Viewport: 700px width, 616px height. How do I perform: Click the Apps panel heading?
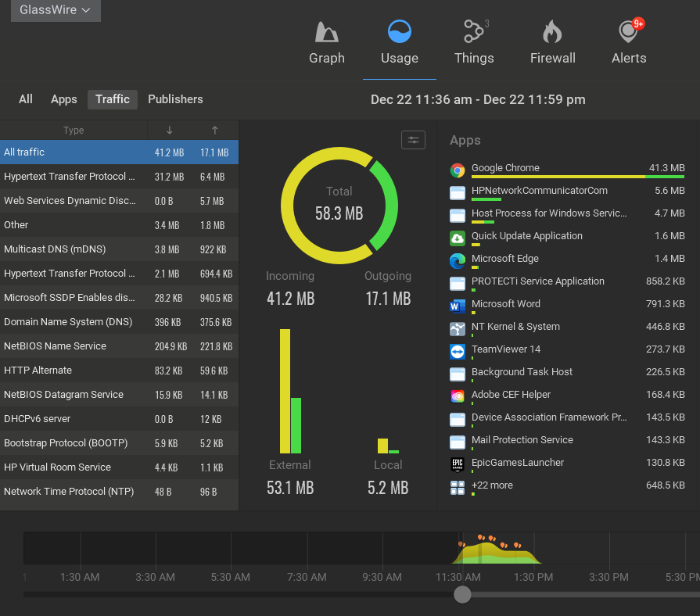pos(465,141)
